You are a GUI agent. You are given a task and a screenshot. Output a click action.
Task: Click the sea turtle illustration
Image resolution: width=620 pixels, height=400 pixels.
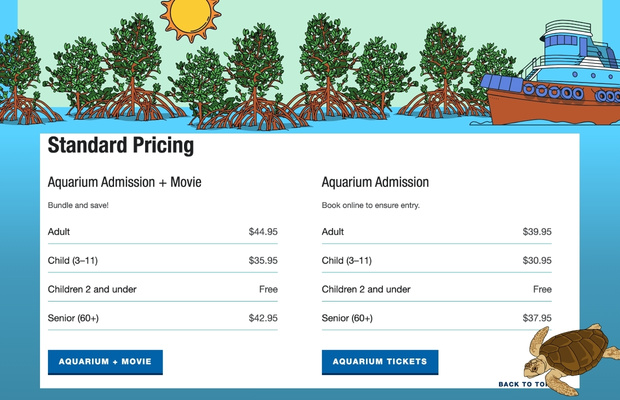tap(575, 354)
